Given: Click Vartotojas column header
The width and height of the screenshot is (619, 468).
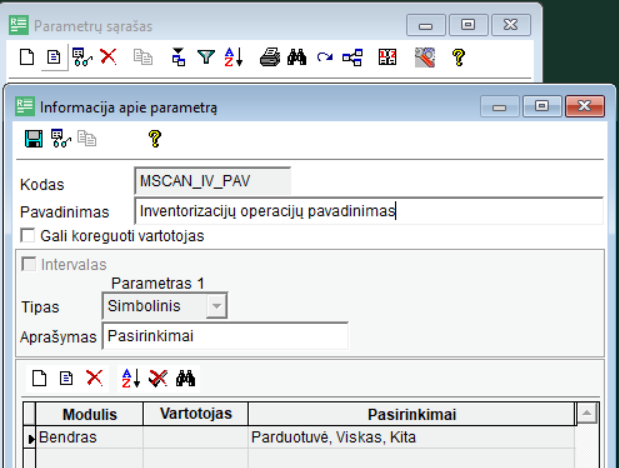Looking at the screenshot, I should pyautogui.click(x=196, y=414).
